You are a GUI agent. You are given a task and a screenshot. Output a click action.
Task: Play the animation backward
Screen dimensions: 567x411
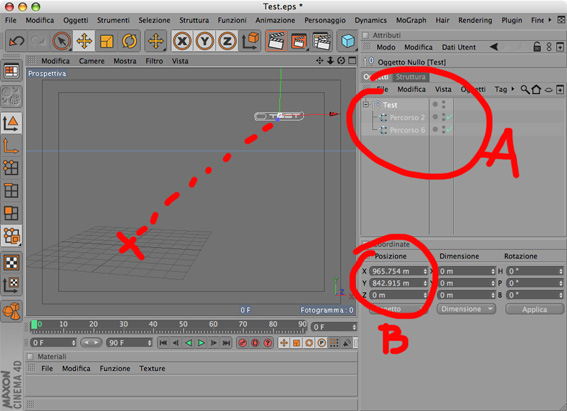coord(188,343)
